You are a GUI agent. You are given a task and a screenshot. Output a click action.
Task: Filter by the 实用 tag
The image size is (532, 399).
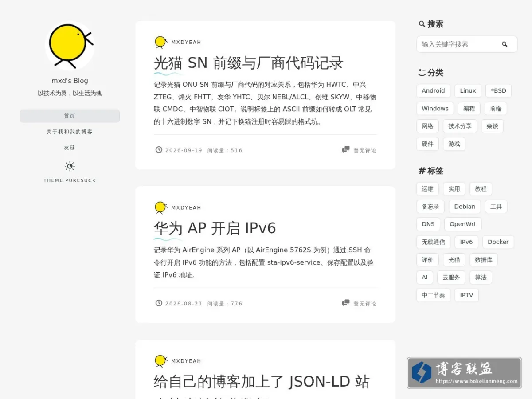coord(454,189)
